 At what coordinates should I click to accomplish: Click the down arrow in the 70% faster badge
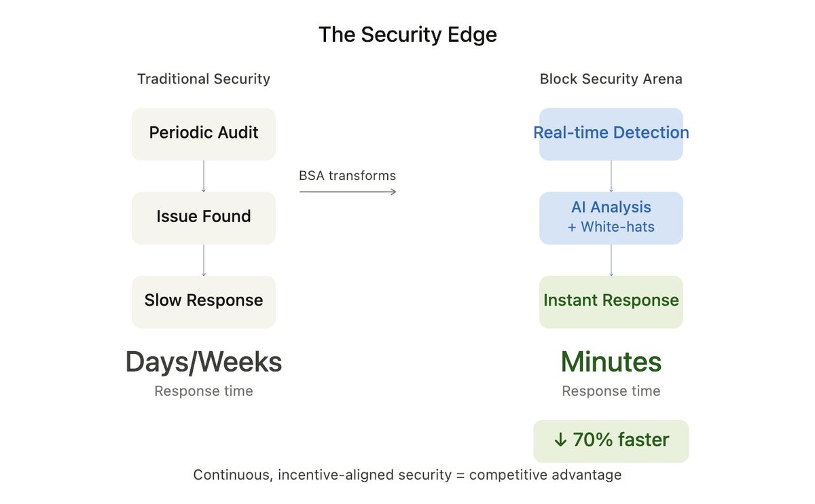(x=560, y=440)
